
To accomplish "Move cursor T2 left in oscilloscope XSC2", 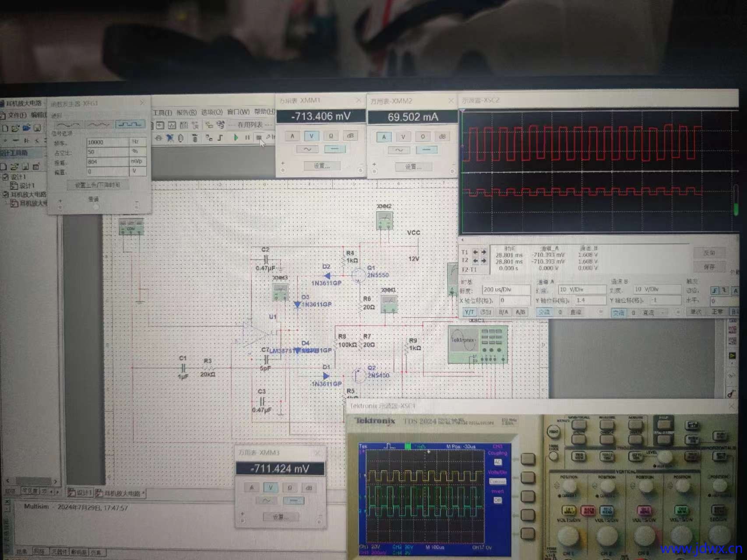I will coord(475,260).
